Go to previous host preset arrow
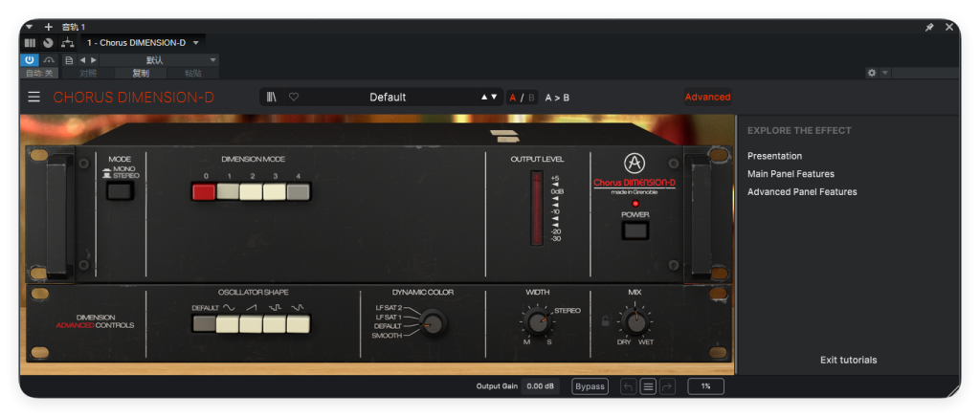Screen dimensions: 980x417 coord(82,60)
